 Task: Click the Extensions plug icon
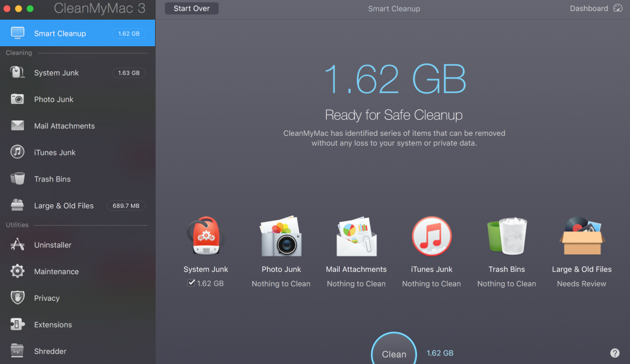click(17, 324)
